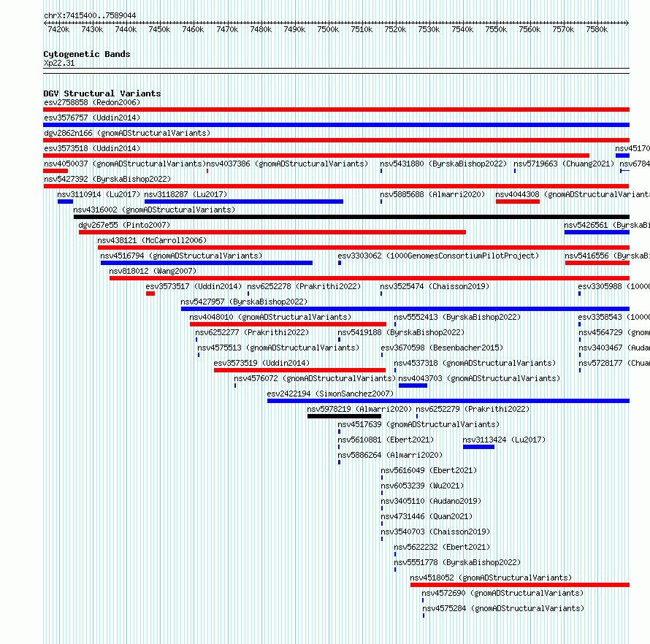Click the chrX:7415400..7589044 region label
This screenshot has width=650, height=644.
pyautogui.click(x=90, y=15)
